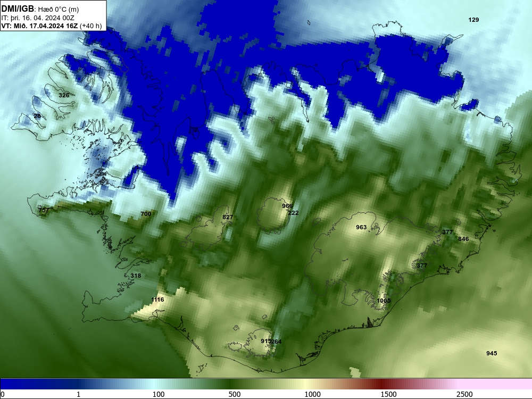
Task: Click the 963 value on Vatnajökull
Action: tap(361, 227)
